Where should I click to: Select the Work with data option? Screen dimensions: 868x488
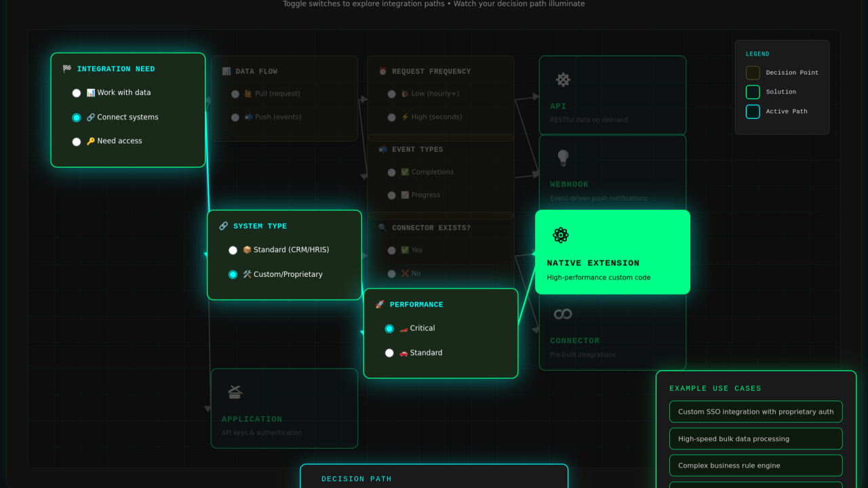click(77, 93)
